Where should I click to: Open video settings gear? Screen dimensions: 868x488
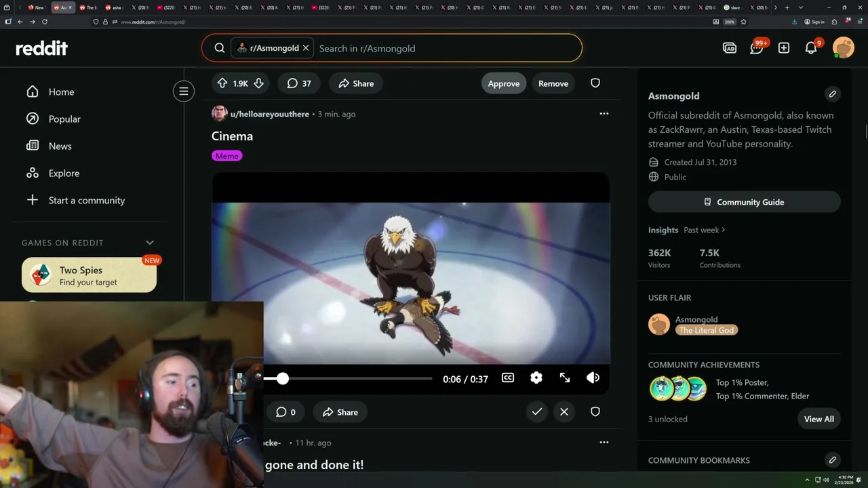[x=536, y=378]
